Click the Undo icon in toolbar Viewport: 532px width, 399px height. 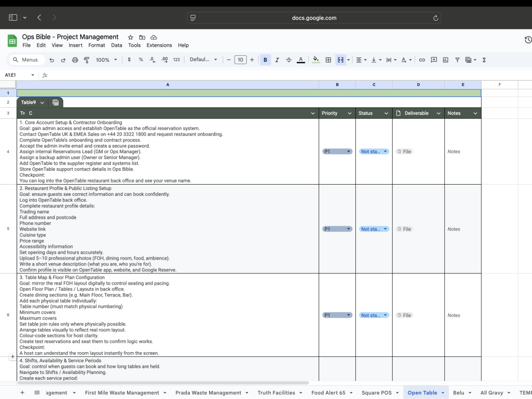point(52,60)
